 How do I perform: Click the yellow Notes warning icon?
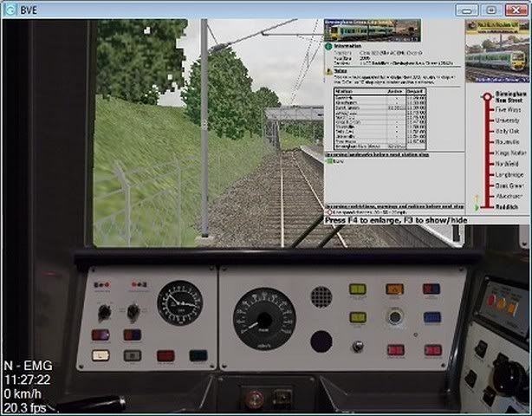tap(328, 71)
